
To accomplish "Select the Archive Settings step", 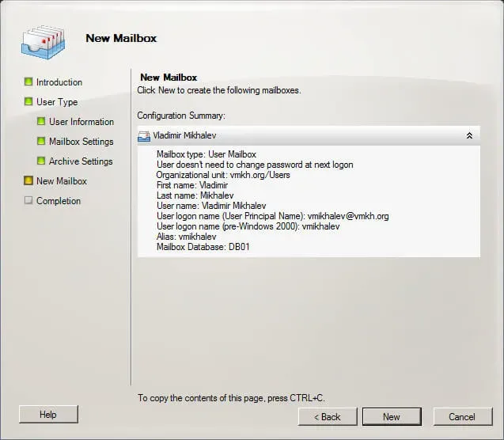I will pyautogui.click(x=81, y=161).
